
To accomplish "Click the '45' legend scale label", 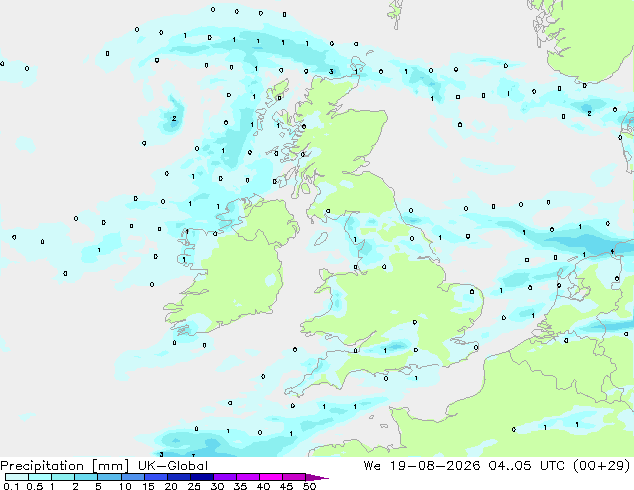I will coord(286,486).
